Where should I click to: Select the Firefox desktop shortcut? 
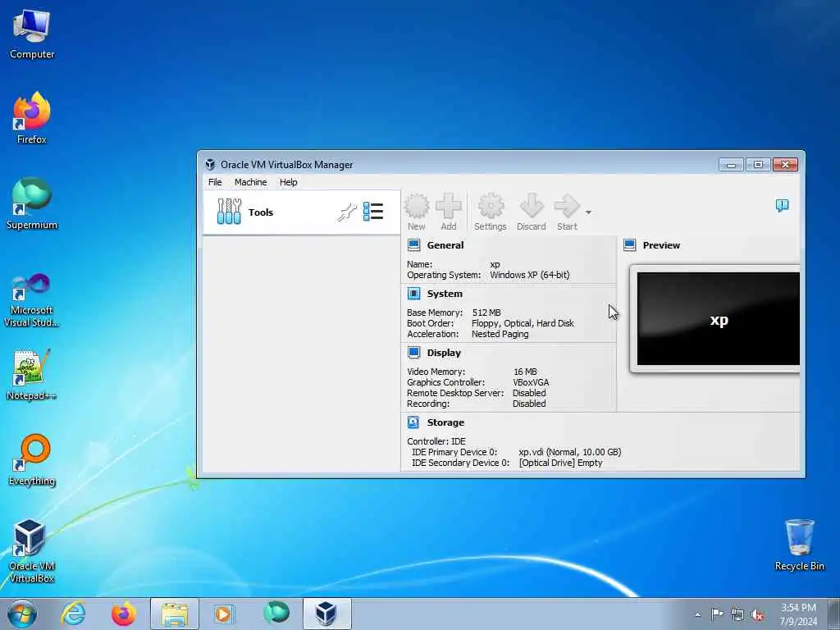tap(32, 118)
